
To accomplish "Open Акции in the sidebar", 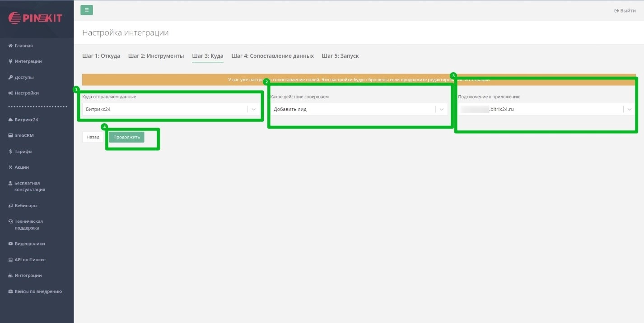I will pyautogui.click(x=22, y=167).
